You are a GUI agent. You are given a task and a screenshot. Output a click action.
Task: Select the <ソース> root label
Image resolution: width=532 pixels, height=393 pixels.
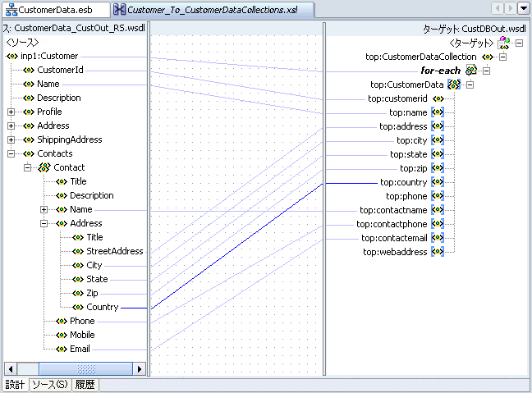pos(22,43)
